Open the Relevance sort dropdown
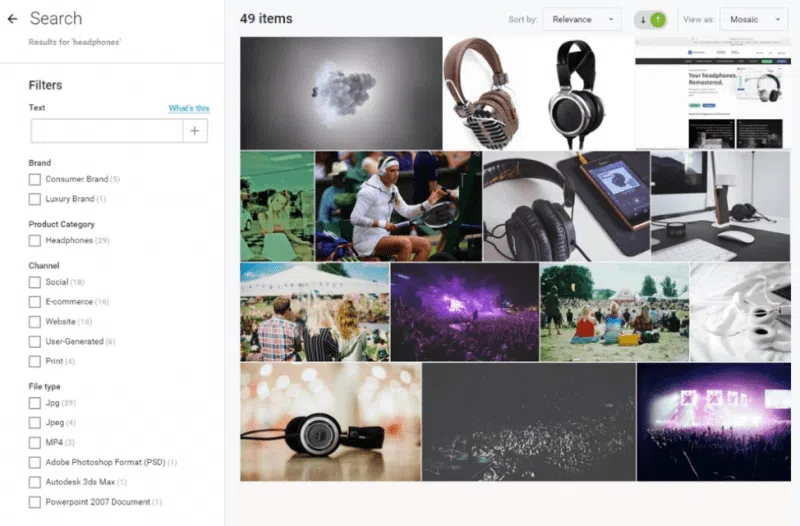 pyautogui.click(x=582, y=20)
